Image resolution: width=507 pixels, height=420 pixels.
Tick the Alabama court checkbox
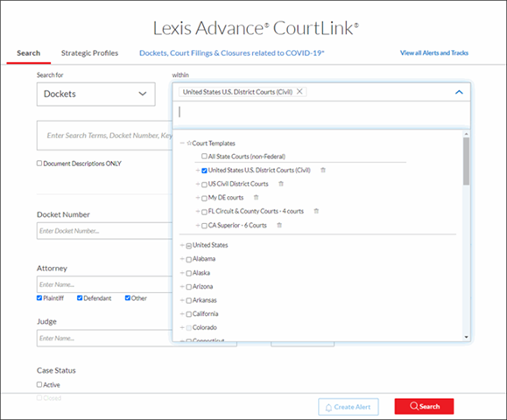coord(189,259)
